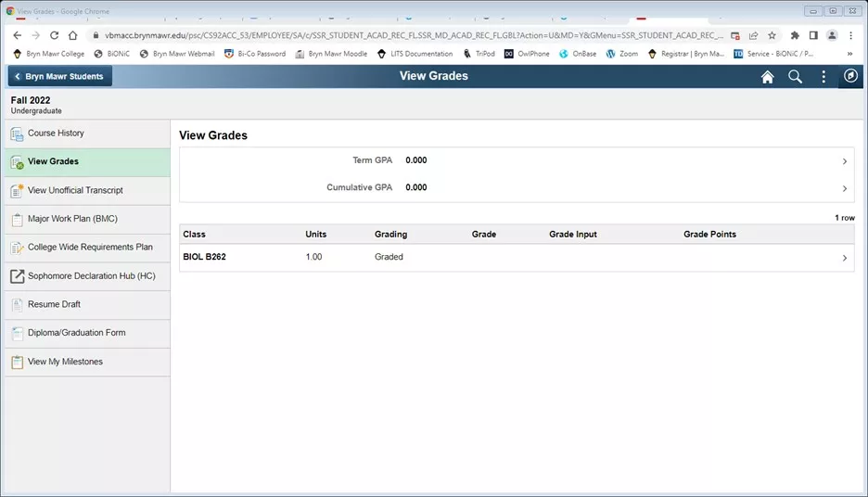
Task: Open Major Work Plan (BMC)
Action: 87,219
